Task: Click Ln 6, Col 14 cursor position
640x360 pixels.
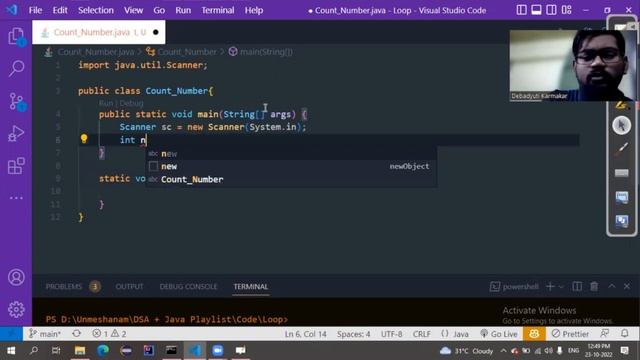Action: click(x=305, y=334)
